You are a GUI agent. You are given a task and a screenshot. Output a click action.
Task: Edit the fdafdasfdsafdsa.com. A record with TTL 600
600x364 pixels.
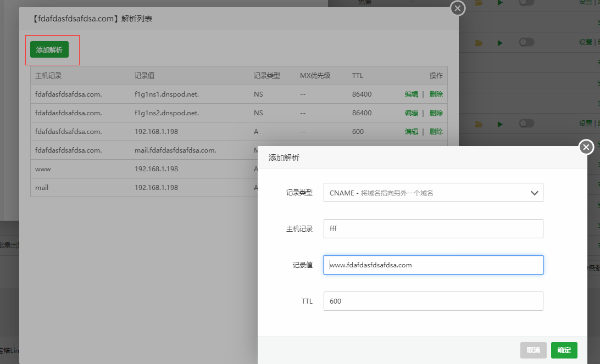tap(412, 132)
